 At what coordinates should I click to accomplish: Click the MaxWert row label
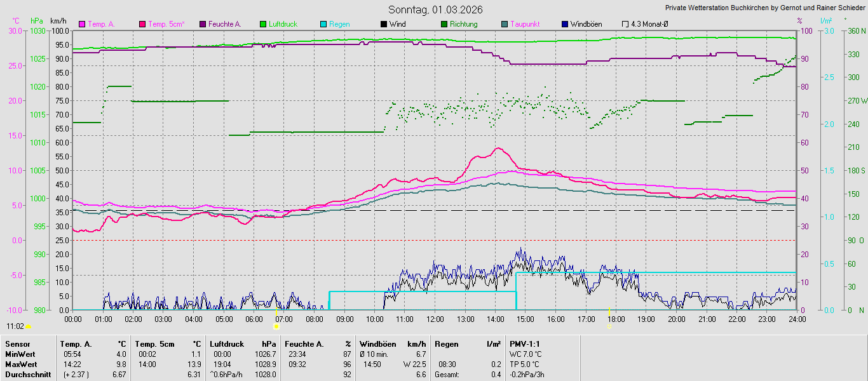point(20,364)
